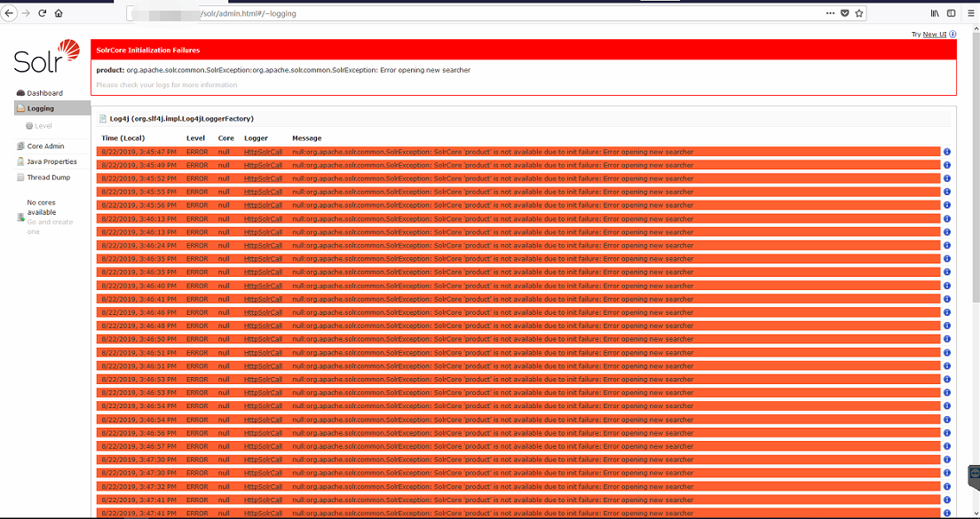Save page to Pocket
Viewport: 980px width, 519px height.
pos(844,13)
